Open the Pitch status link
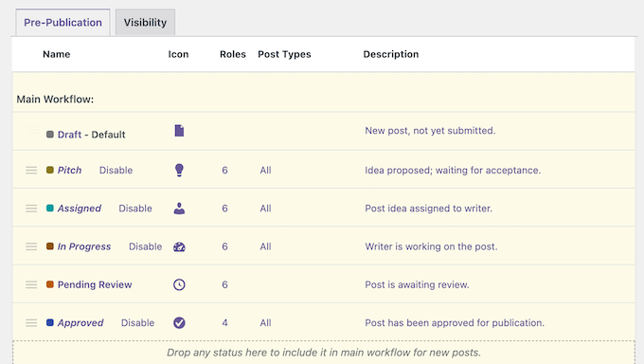Screen dimensions: 644x364 click(x=69, y=171)
